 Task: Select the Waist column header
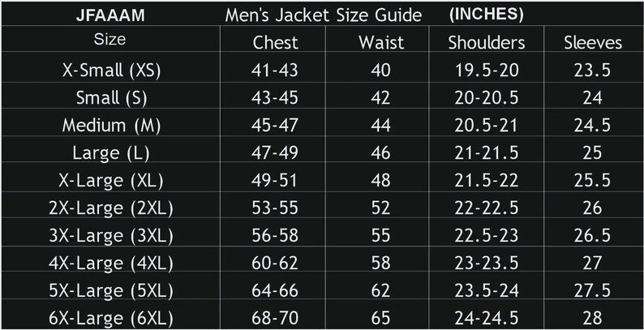click(381, 43)
